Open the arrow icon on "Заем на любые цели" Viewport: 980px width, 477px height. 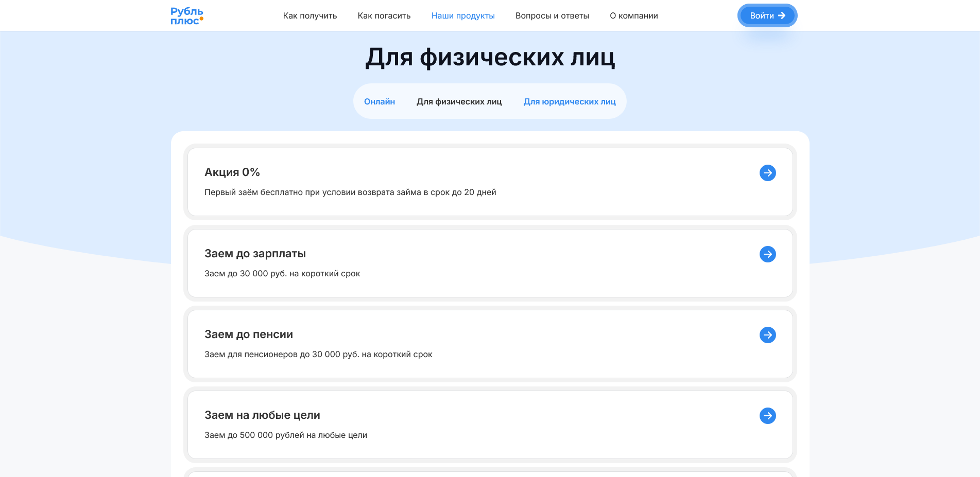pos(767,416)
